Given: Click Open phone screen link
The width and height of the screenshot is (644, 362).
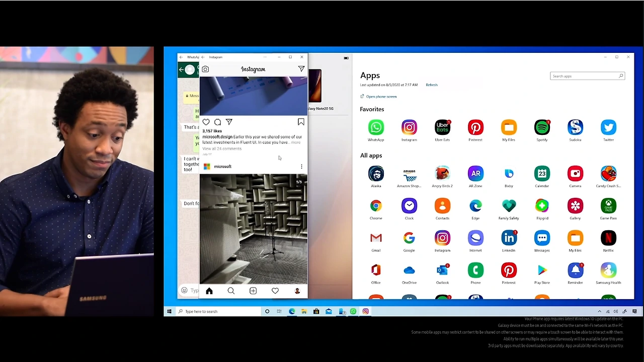Looking at the screenshot, I should [378, 97].
